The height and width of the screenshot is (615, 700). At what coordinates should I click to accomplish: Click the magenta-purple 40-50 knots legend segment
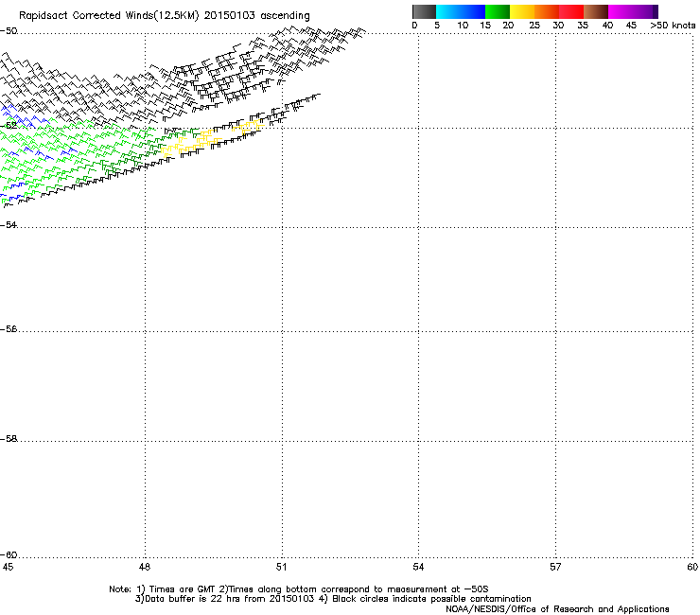[633, 11]
